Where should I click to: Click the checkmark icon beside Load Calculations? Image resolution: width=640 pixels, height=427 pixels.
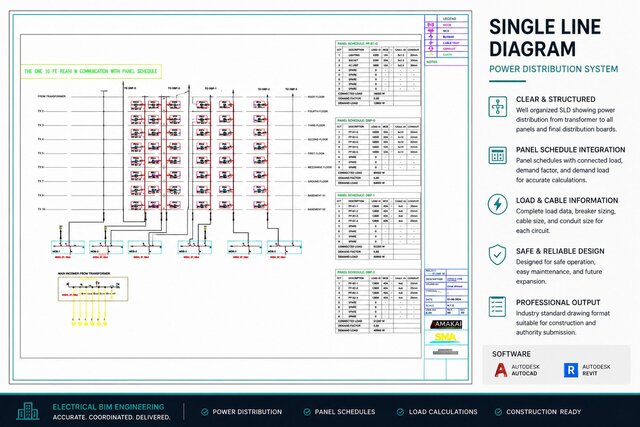[x=400, y=412]
